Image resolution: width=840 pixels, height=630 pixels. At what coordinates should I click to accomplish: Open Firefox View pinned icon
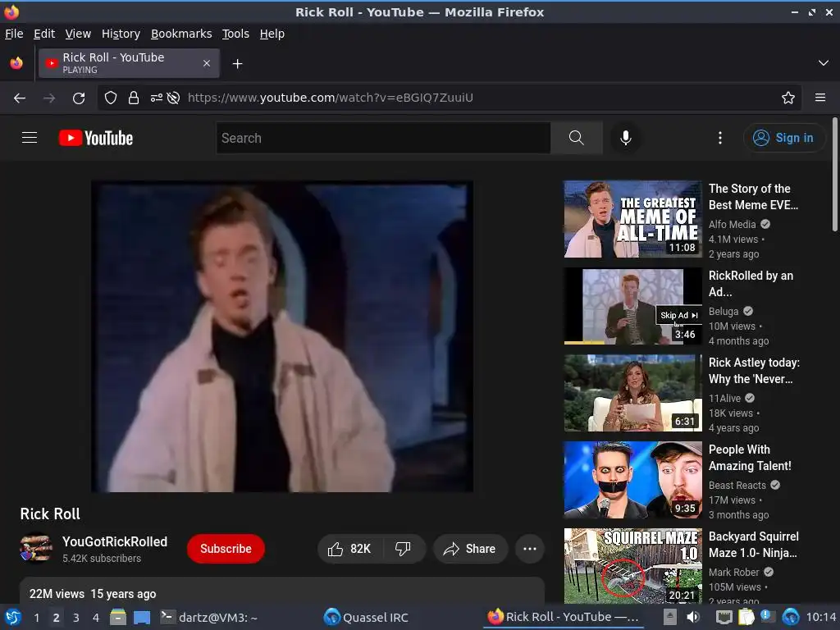pos(16,63)
